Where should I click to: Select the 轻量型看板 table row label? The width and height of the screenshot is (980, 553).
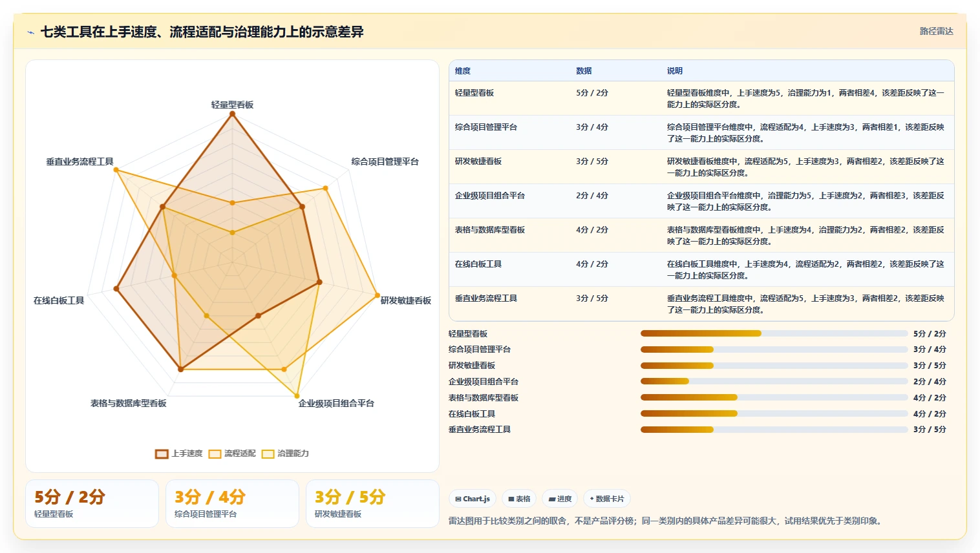(474, 93)
